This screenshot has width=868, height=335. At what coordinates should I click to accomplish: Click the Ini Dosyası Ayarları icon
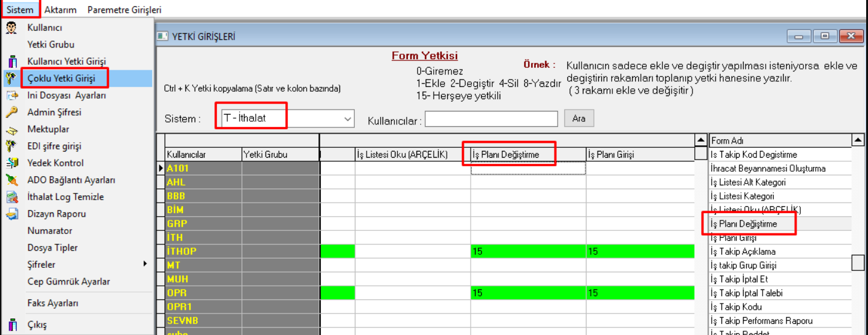tap(11, 95)
